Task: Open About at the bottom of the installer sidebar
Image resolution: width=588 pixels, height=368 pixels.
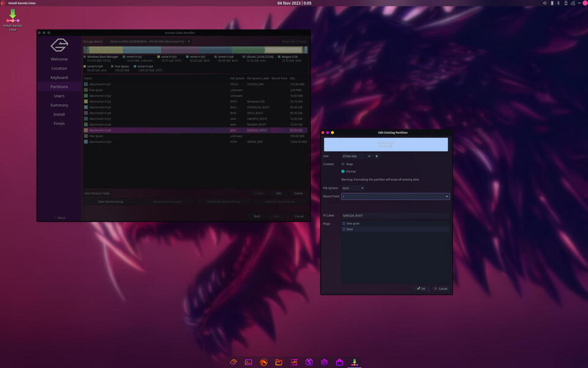Action: (x=60, y=218)
